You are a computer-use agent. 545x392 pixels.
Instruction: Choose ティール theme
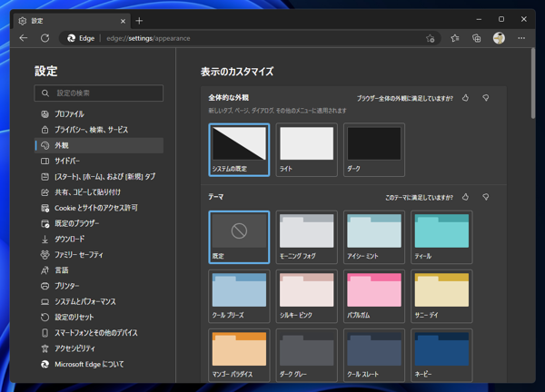pos(441,237)
